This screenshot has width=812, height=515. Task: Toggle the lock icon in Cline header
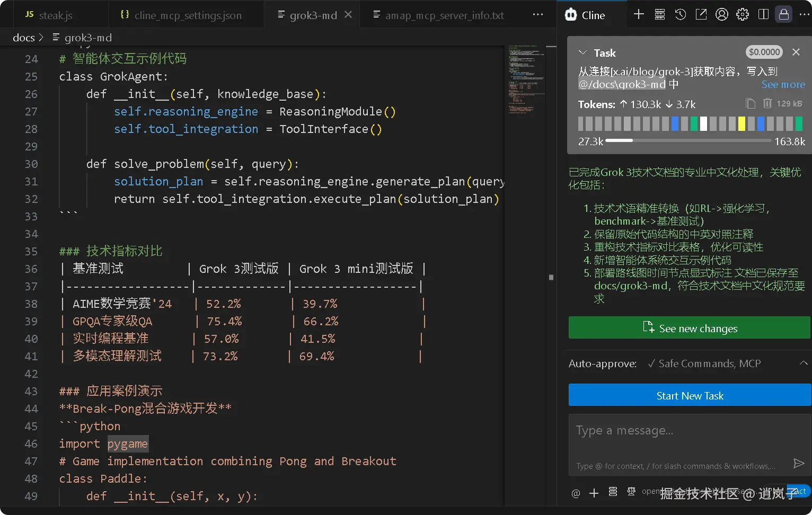click(784, 15)
